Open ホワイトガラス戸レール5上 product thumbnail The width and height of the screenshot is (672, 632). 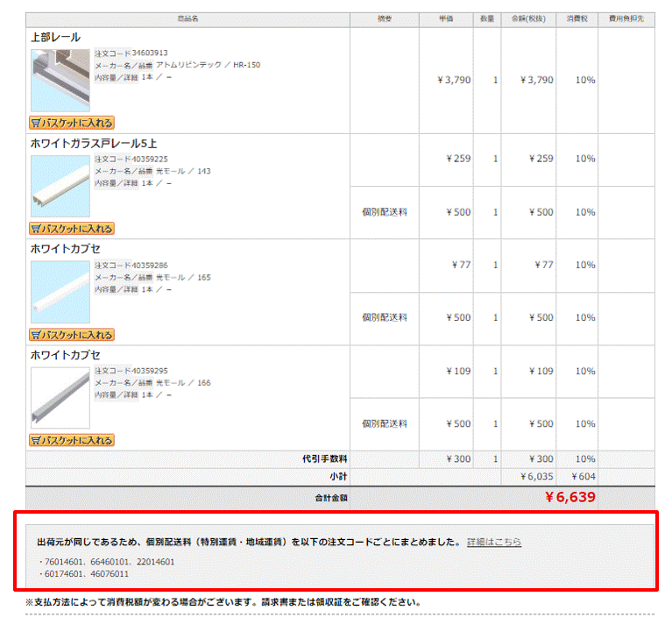(x=60, y=186)
